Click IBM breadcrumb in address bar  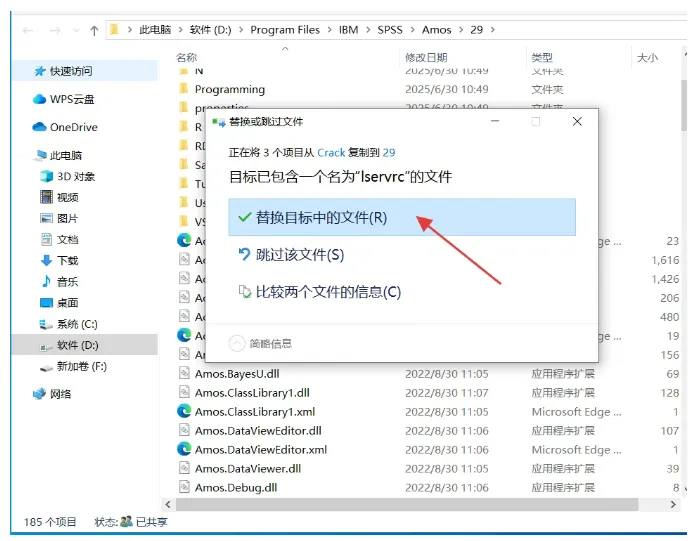click(x=348, y=30)
